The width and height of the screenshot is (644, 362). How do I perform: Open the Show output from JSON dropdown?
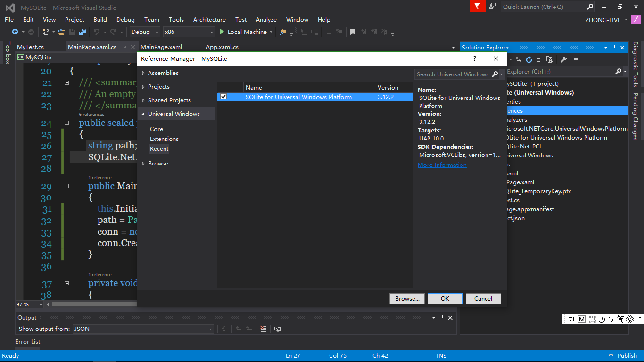(x=143, y=329)
